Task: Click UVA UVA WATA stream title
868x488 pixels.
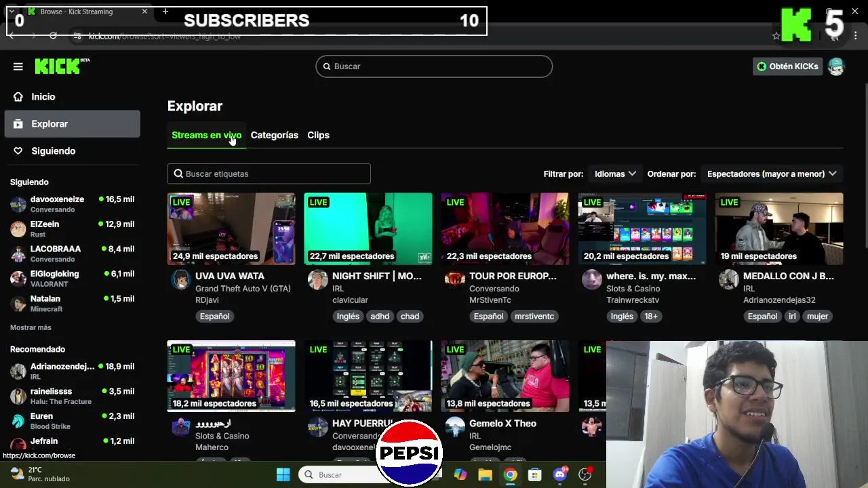Action: 230,277
